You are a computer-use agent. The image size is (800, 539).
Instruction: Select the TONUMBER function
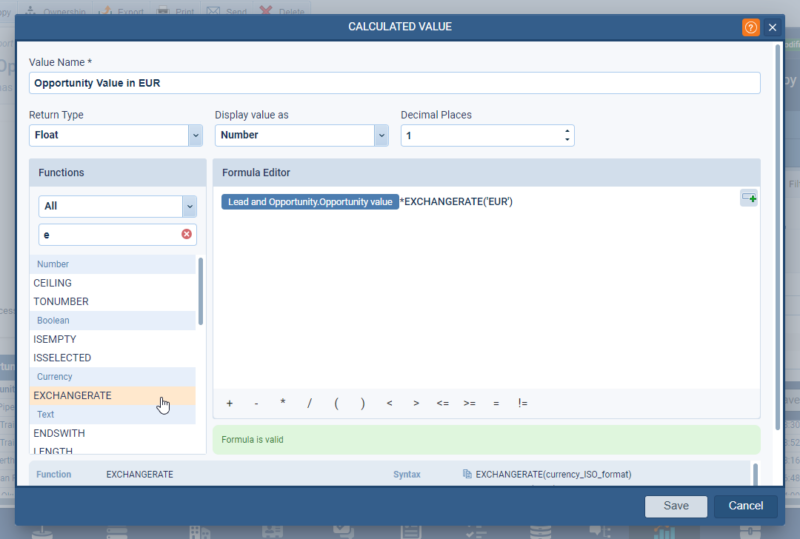112,302
